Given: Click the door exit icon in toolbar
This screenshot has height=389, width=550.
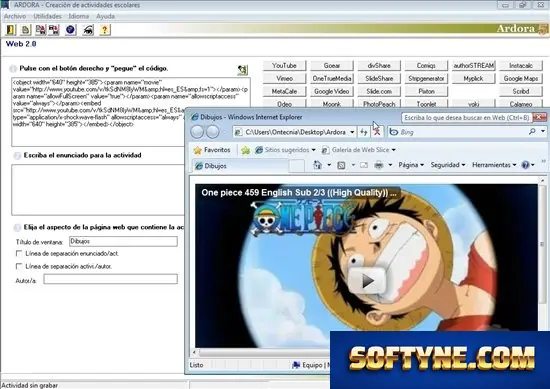Looking at the screenshot, I should pos(11,30).
